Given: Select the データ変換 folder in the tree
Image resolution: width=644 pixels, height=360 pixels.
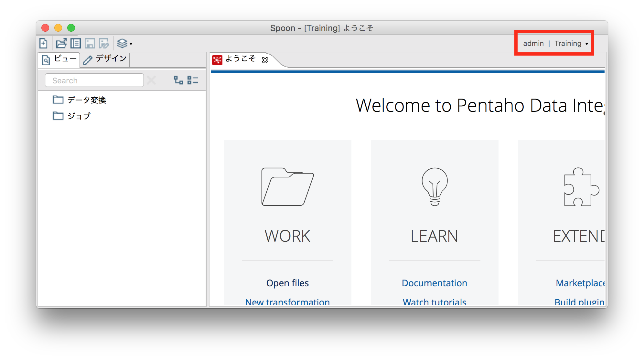Looking at the screenshot, I should click(80, 100).
